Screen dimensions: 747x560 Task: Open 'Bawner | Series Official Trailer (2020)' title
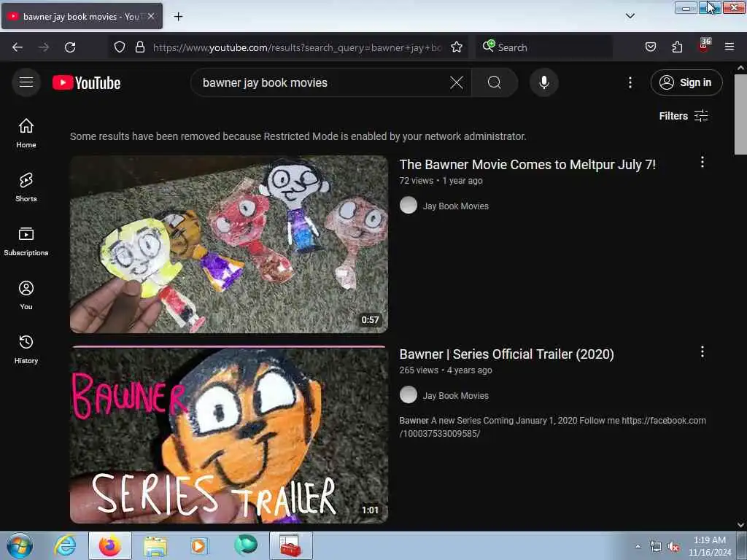tap(506, 354)
